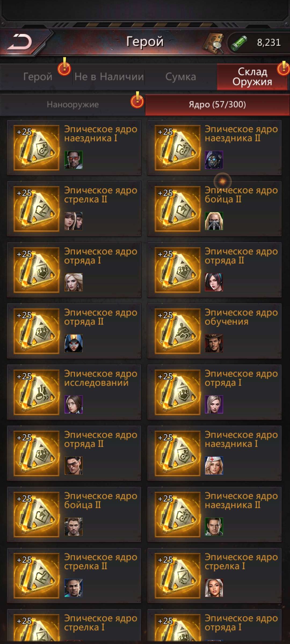Open the Сумка tab
Viewport: 290px width, 644px height.
point(181,77)
